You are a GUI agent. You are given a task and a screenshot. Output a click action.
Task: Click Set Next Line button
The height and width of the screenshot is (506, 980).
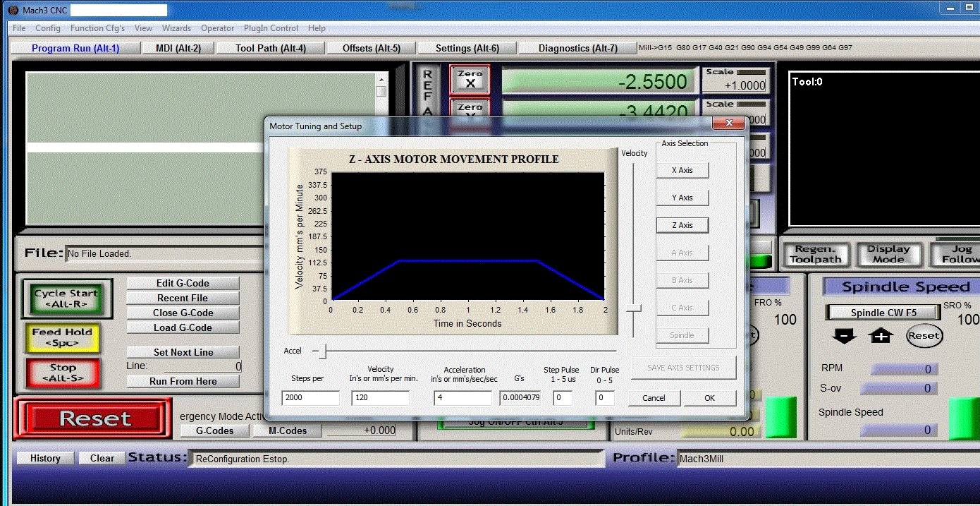coord(183,352)
